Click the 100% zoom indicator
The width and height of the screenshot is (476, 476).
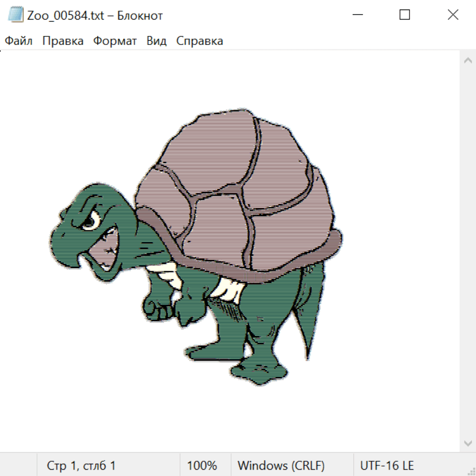(x=202, y=466)
